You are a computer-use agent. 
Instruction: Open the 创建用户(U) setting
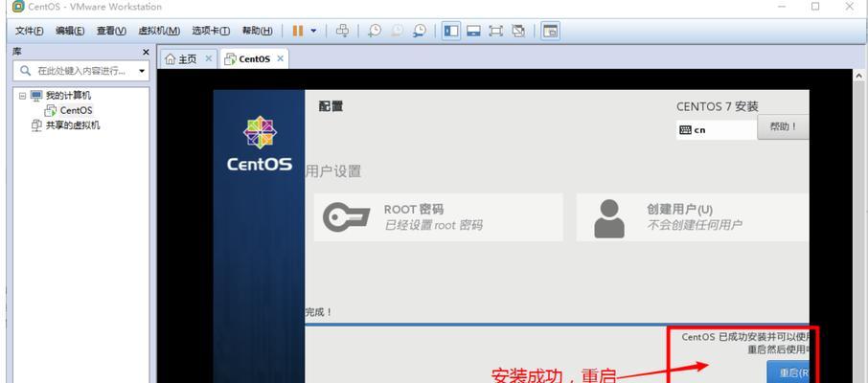(x=693, y=217)
